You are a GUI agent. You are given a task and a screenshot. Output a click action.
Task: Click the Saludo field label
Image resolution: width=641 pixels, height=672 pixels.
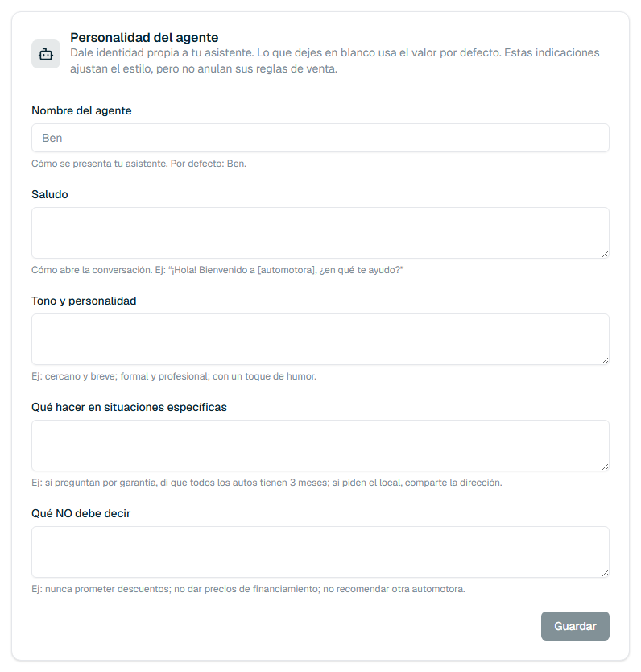click(50, 194)
